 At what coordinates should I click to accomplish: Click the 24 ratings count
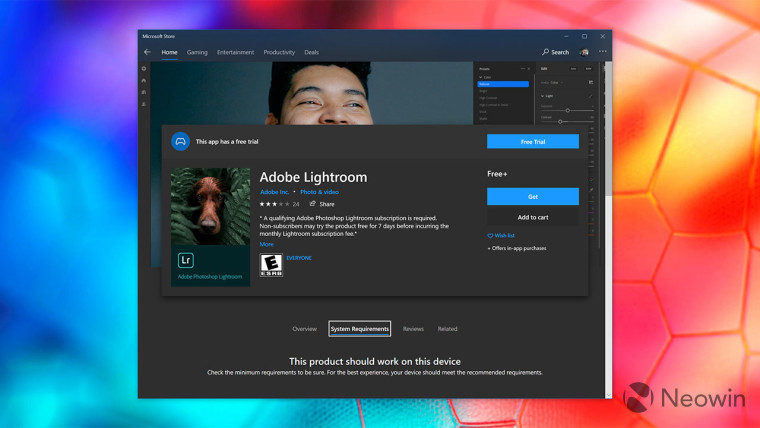coord(296,204)
